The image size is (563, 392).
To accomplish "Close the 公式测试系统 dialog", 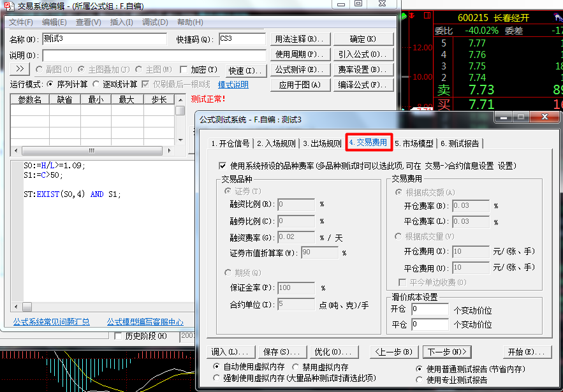I will click(545, 117).
